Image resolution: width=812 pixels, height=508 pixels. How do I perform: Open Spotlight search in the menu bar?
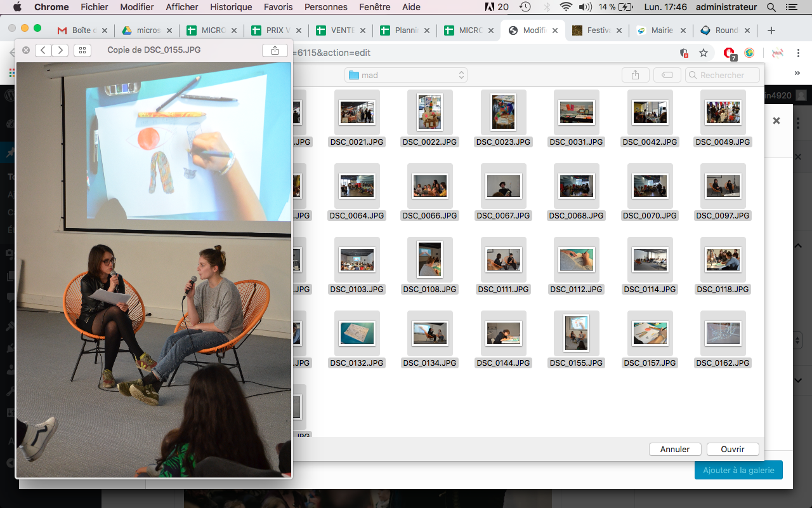771,7
